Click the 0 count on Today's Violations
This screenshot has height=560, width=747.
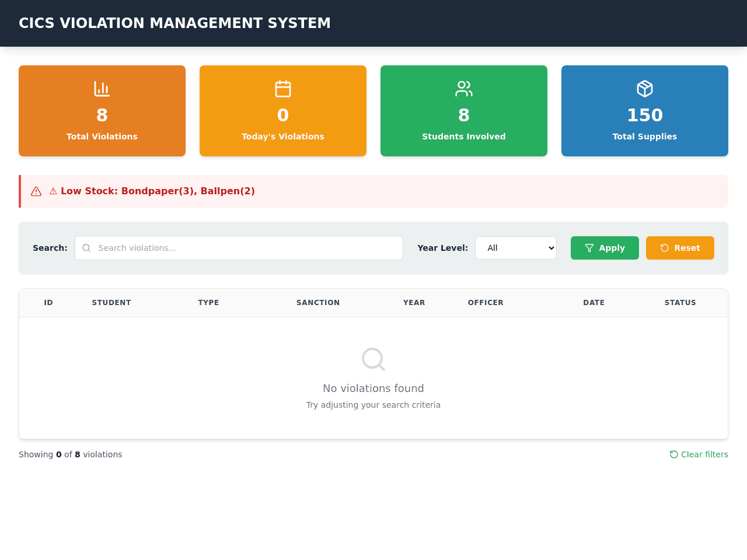point(283,115)
